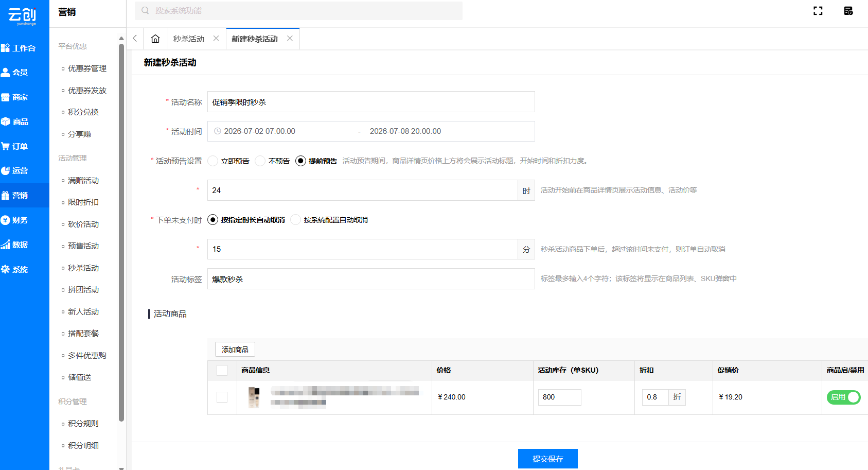Image resolution: width=868 pixels, height=470 pixels.
Task: Focus the 搜索系统功能 search field
Action: tap(298, 10)
